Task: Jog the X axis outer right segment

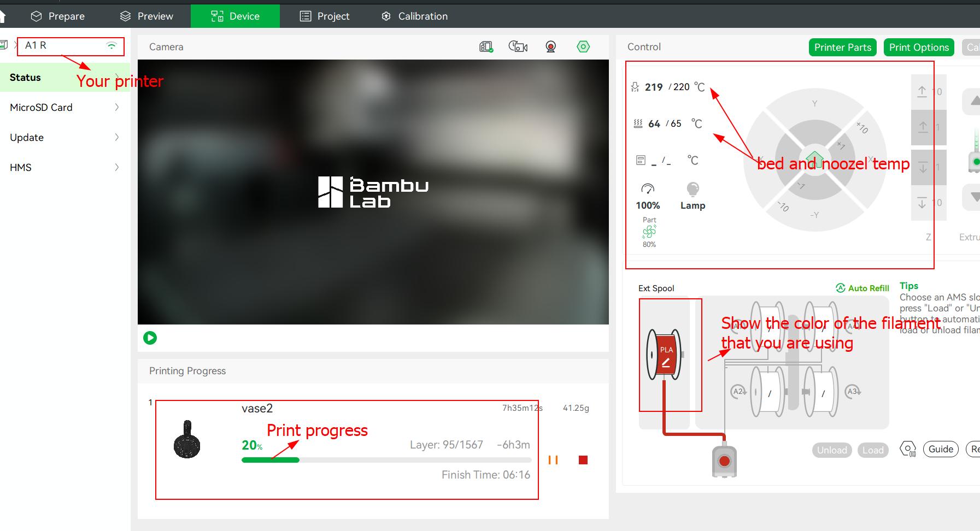Action: [872, 160]
